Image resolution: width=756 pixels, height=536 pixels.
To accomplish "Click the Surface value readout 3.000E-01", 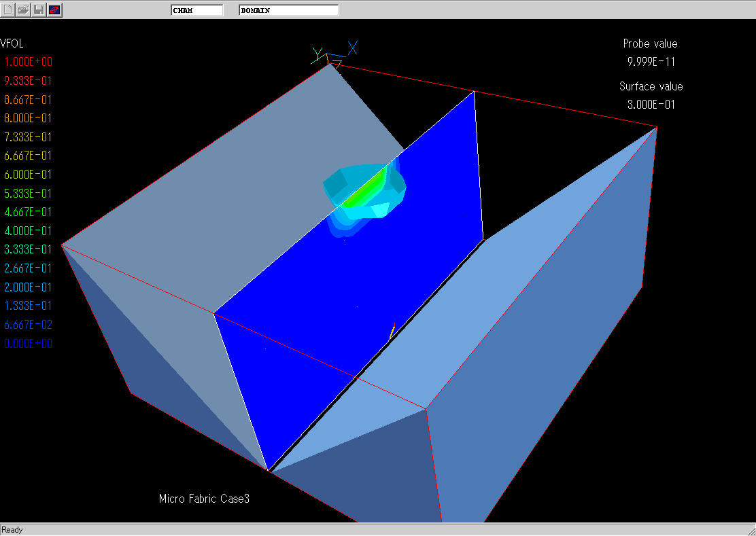I will (651, 105).
